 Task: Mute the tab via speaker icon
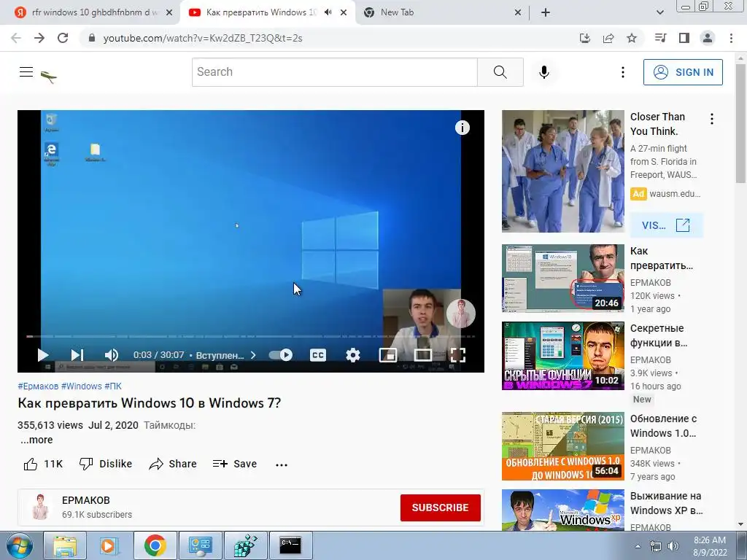click(x=328, y=12)
